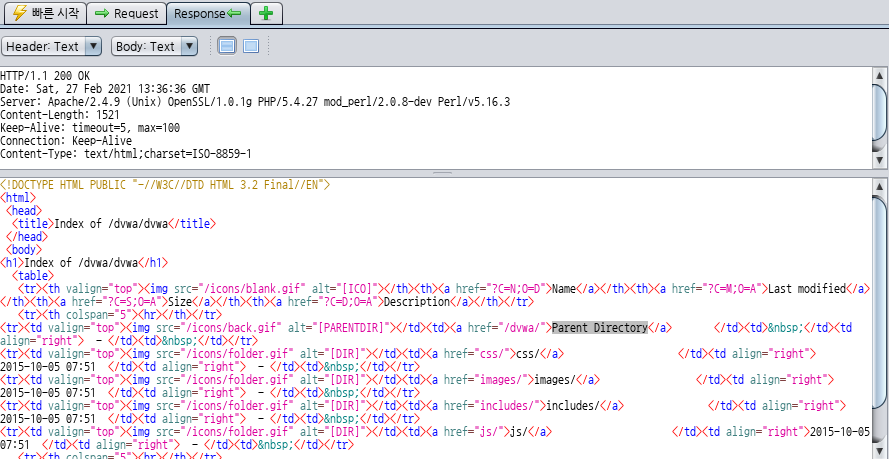Open the 빠른 시작 quick start tab

45,13
